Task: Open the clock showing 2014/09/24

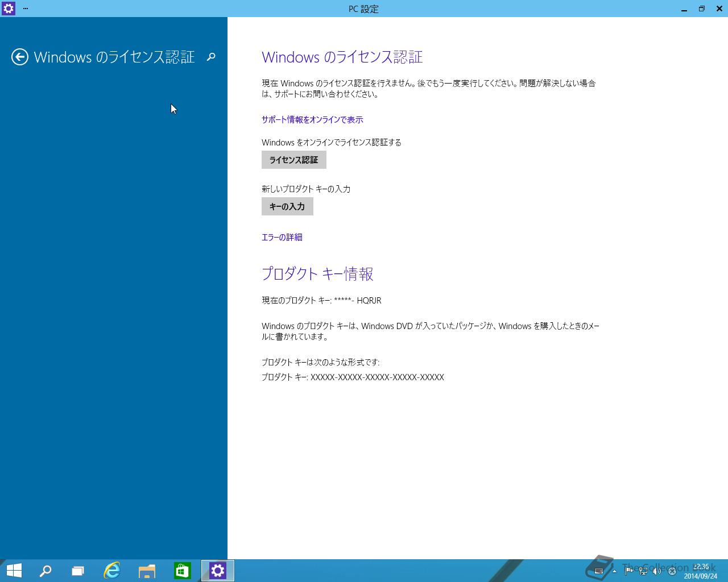Action: 701,571
